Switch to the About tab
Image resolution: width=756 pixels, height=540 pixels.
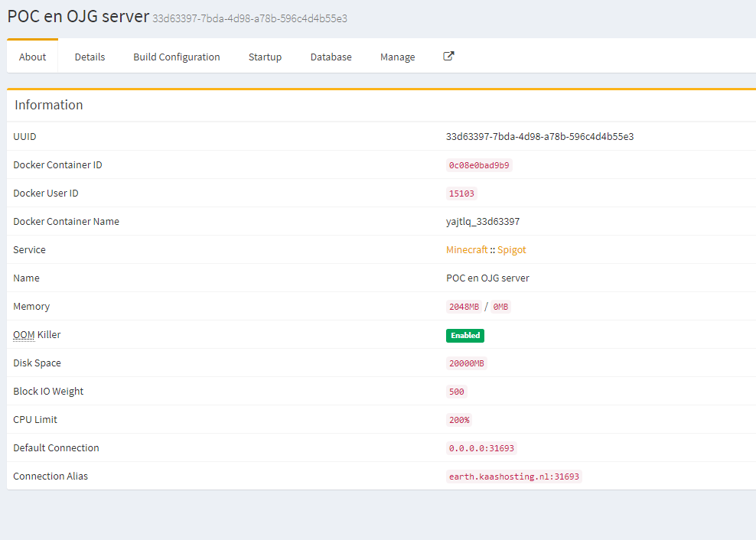click(x=32, y=57)
